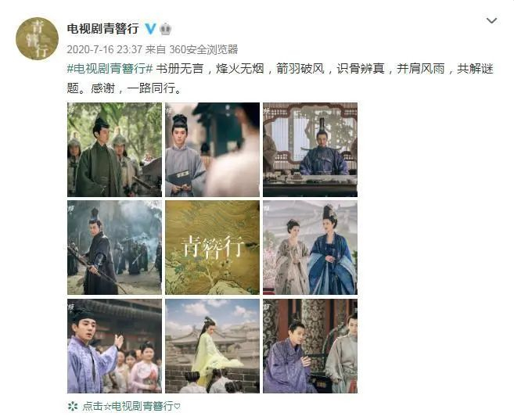
Task: Open the 电视剧青簪行 profile avatar
Action: click(x=37, y=38)
